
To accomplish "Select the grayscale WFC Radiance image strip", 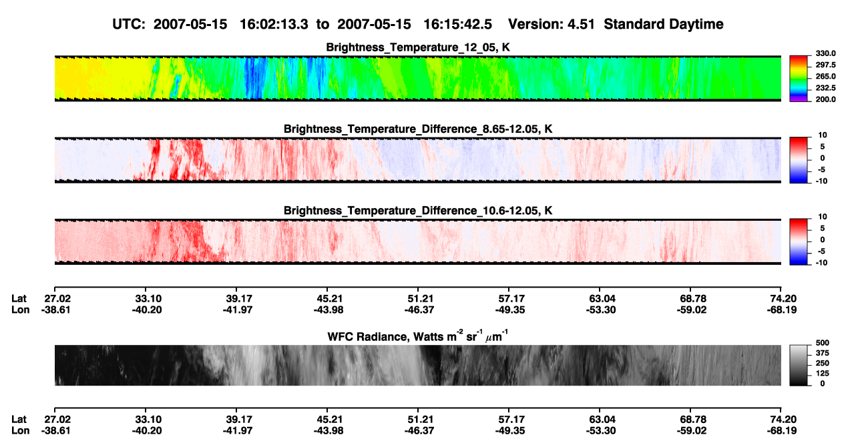I will (418, 366).
